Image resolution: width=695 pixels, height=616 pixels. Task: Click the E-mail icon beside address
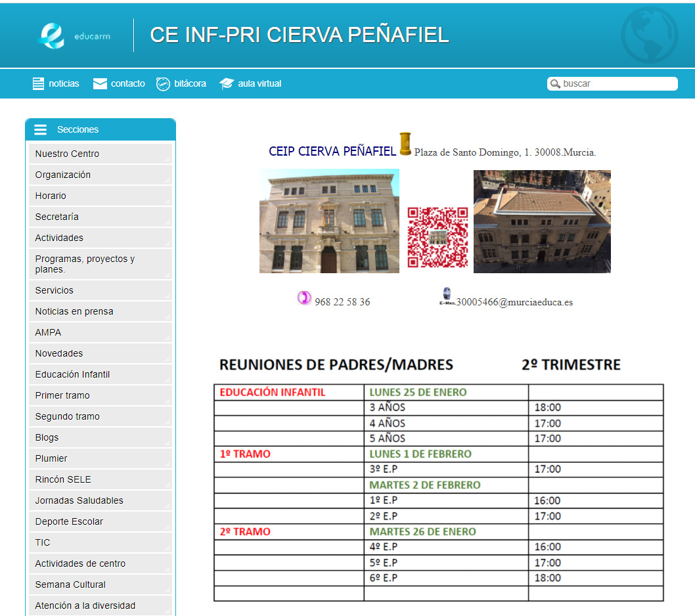[447, 297]
